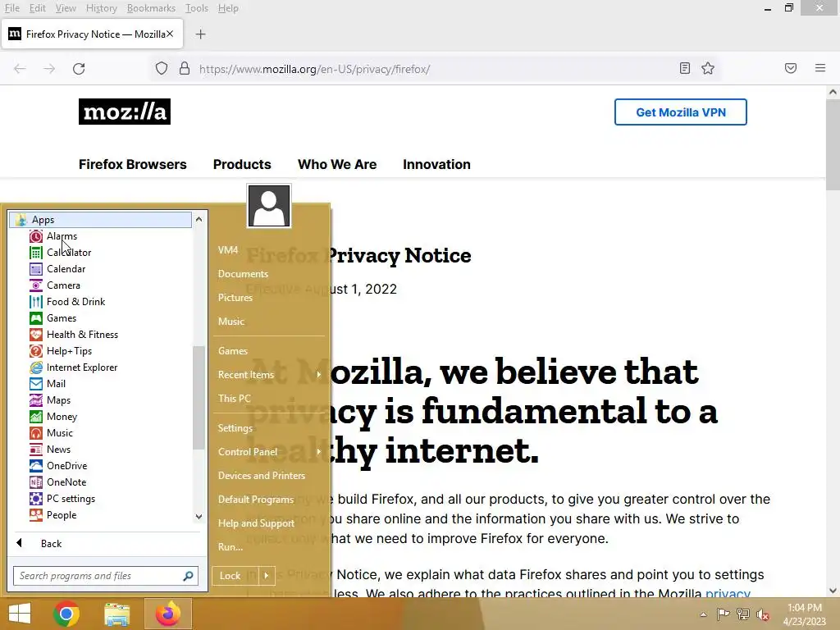Collapse the Apps folder in start menu

tap(100, 220)
